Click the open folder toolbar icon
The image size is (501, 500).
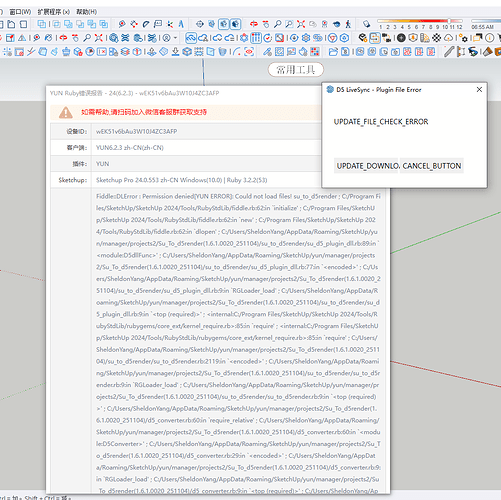[x=333, y=52]
